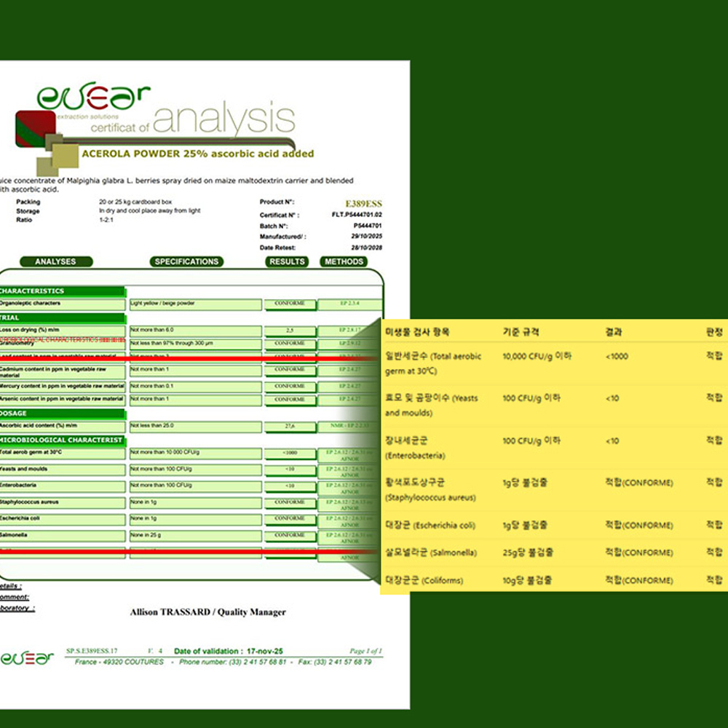728x728 pixels.
Task: Click 'Total aerob germ at 30°C' row label
Action: click(62, 453)
